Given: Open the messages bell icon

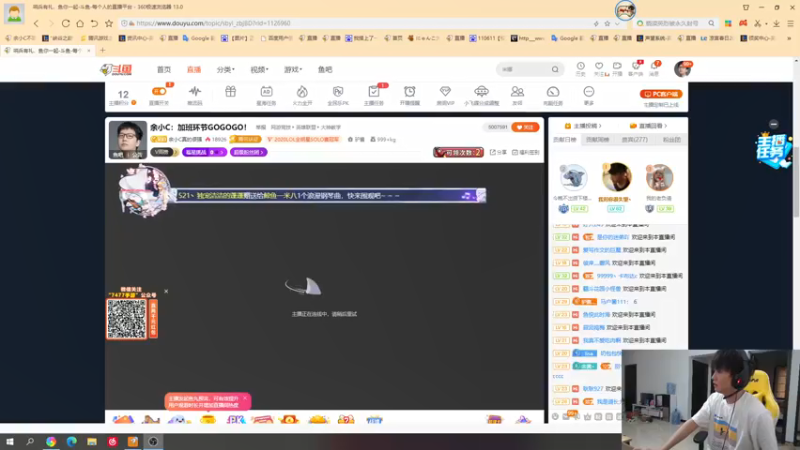Looking at the screenshot, I should (x=655, y=68).
